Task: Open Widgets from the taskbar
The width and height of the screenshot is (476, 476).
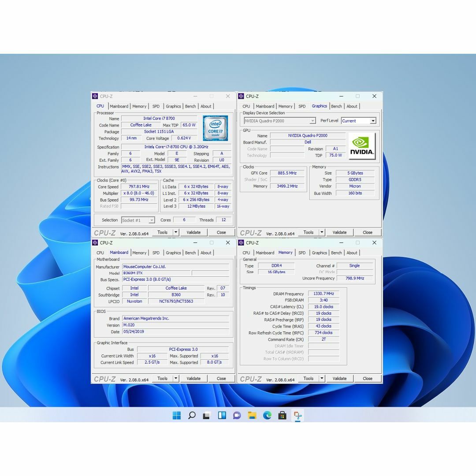Action: (x=222, y=415)
